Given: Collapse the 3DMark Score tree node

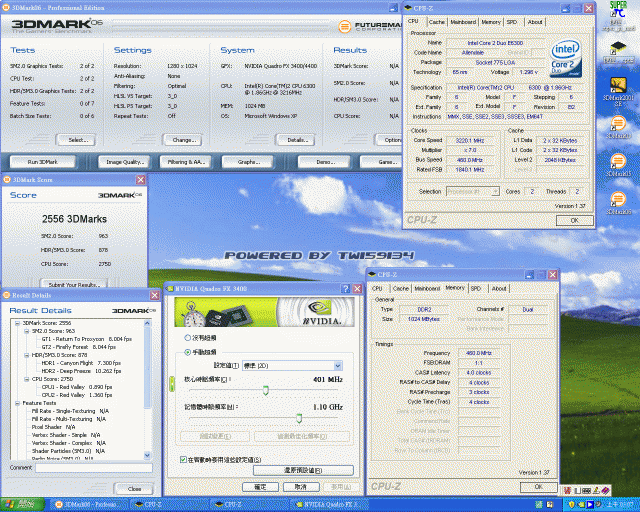Looking at the screenshot, I should click(18, 323).
